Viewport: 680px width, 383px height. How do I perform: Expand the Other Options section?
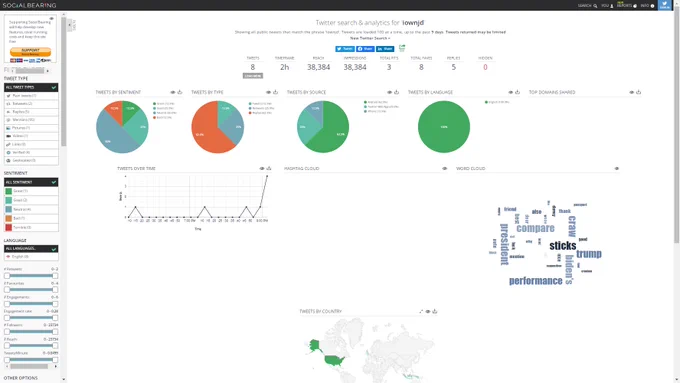[x=21, y=378]
